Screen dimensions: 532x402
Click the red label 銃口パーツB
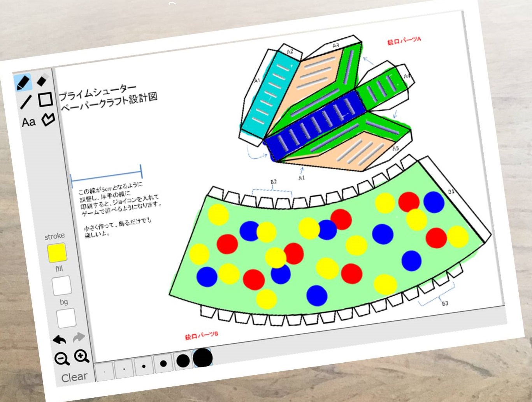pos(202,336)
